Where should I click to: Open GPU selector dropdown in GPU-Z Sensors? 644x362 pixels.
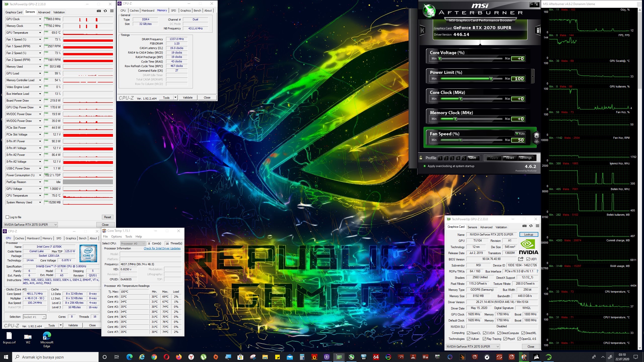(x=31, y=225)
